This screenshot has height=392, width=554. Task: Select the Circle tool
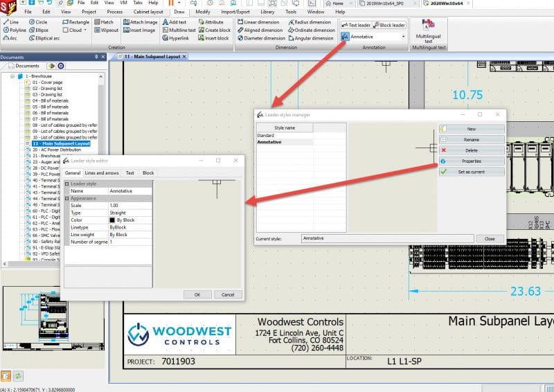[x=38, y=22]
